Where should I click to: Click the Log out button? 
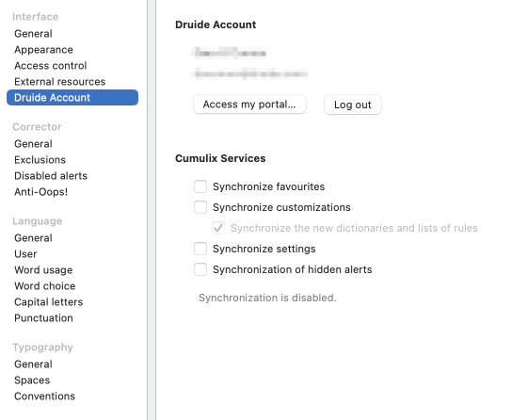[353, 105]
